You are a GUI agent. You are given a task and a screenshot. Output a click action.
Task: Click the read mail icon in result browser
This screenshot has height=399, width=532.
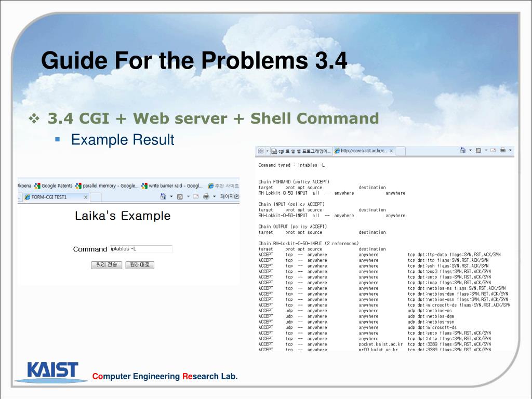[493, 150]
